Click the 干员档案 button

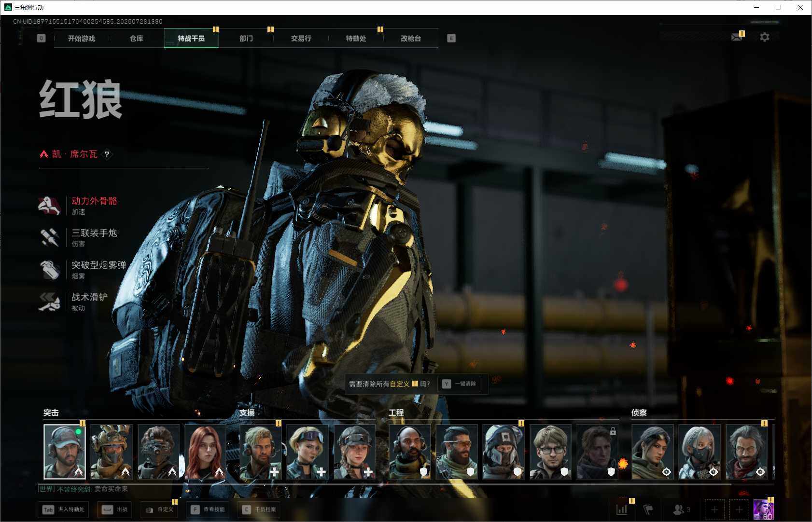(259, 509)
